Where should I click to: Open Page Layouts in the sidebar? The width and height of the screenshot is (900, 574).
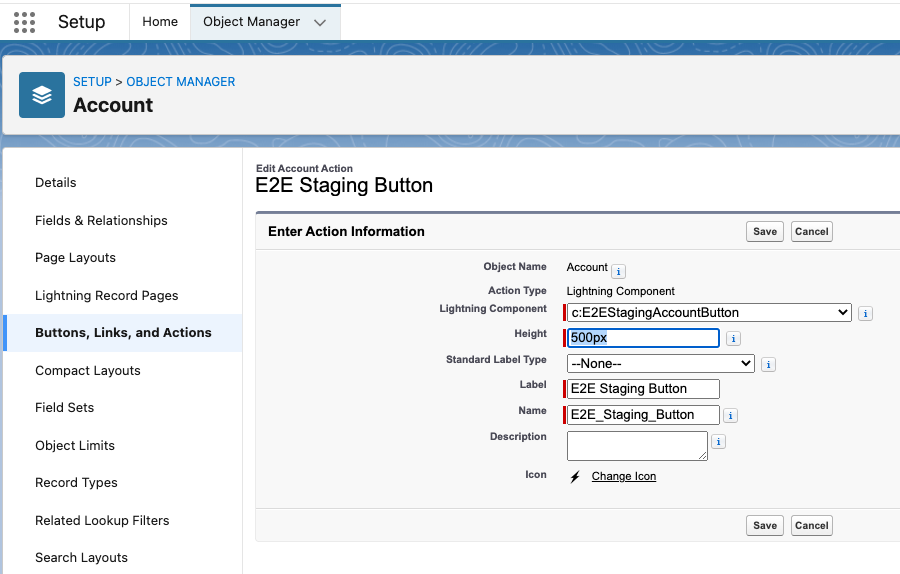(x=75, y=258)
